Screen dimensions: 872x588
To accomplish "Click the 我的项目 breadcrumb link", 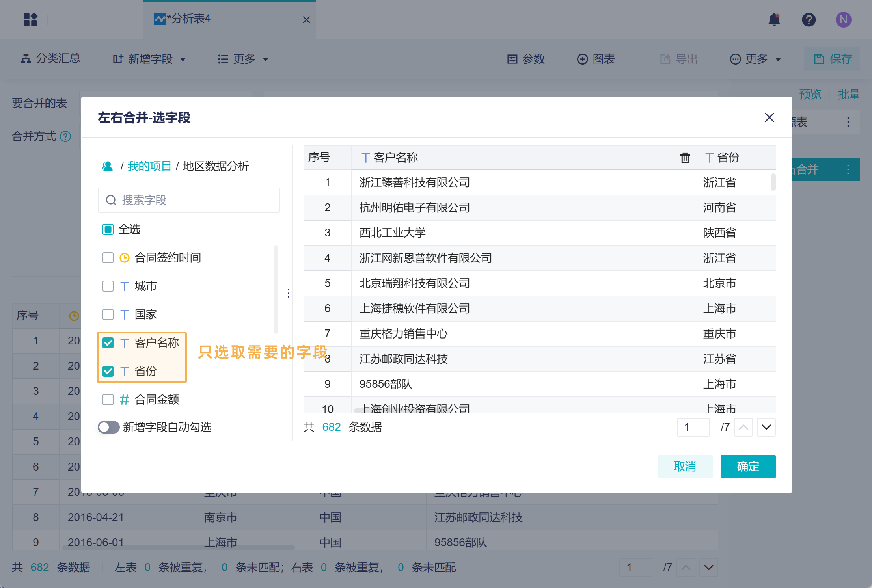I will coord(149,166).
